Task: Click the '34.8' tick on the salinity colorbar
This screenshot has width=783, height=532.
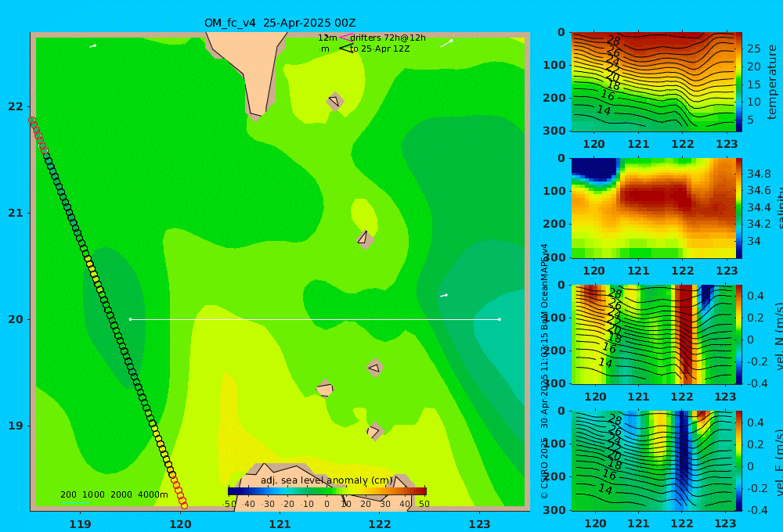Action: [759, 174]
